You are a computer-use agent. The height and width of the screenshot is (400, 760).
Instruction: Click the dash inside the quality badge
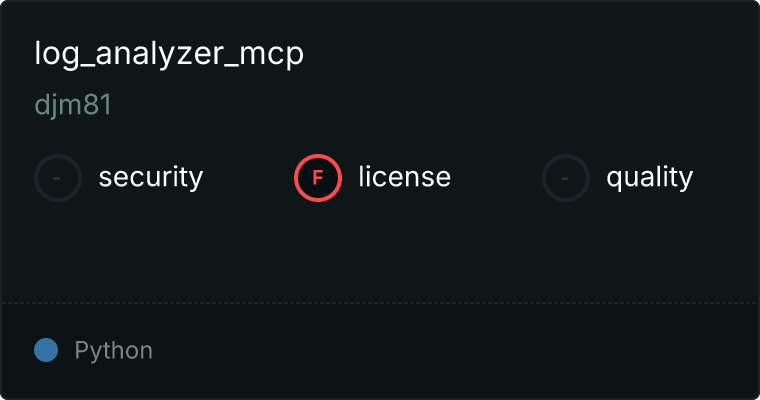click(x=565, y=178)
